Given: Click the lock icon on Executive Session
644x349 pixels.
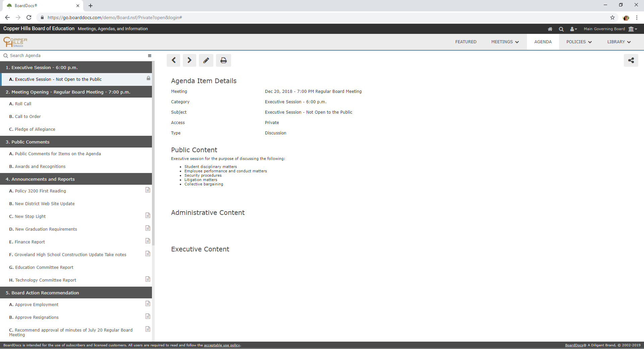Looking at the screenshot, I should point(148,78).
